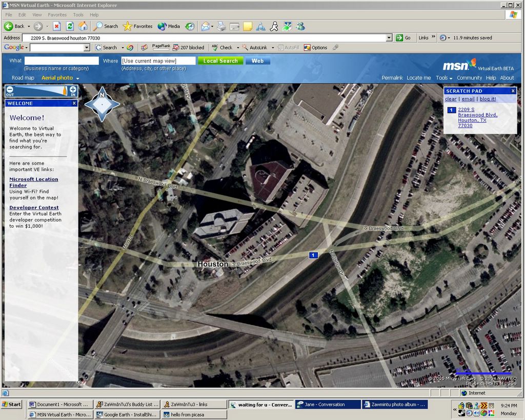Refresh the page with the green arrows icon
The image size is (525, 420).
[70, 26]
